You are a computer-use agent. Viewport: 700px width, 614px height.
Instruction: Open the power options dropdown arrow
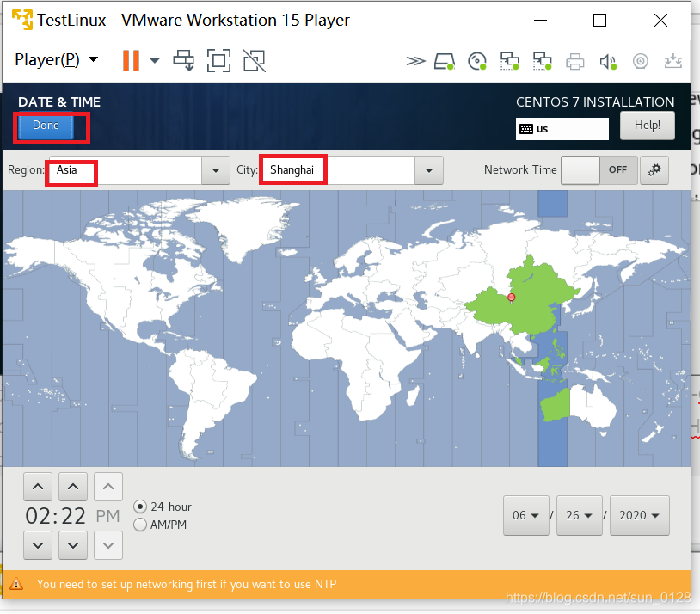tap(155, 60)
